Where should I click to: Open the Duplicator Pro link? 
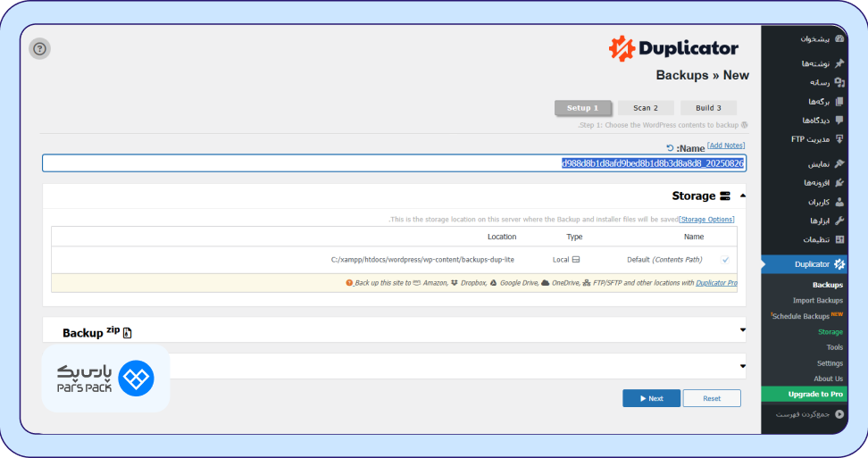click(716, 283)
